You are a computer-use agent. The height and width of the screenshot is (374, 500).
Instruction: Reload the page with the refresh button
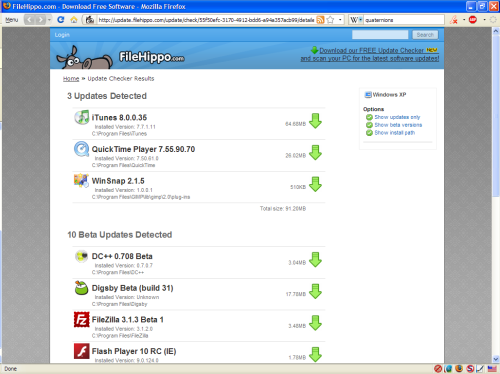point(61,20)
